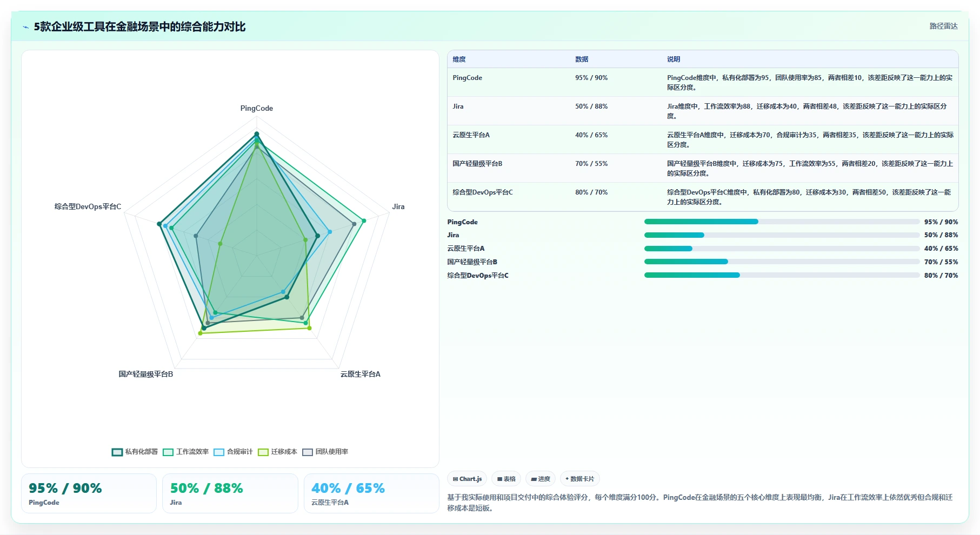980x535 pixels.
Task: Click the 50% / 88% value in the table
Action: click(591, 106)
